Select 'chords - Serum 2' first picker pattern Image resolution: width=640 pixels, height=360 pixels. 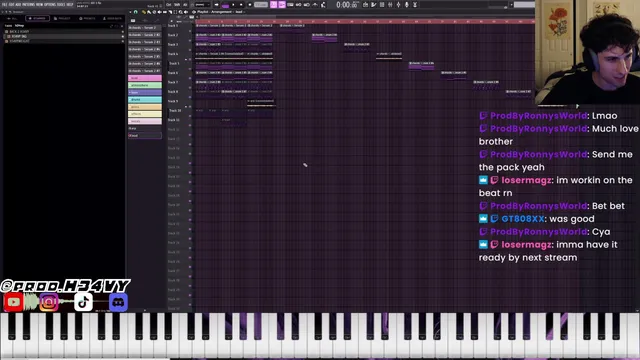click(x=145, y=28)
